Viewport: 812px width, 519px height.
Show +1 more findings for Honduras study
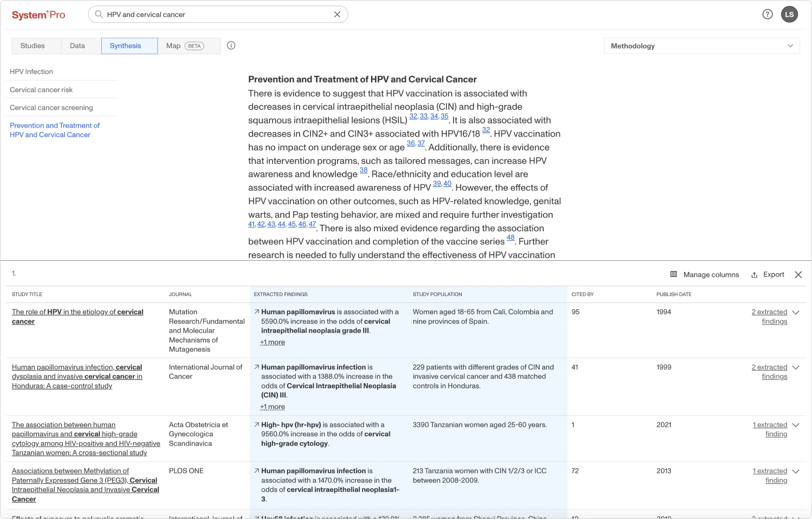tap(272, 407)
